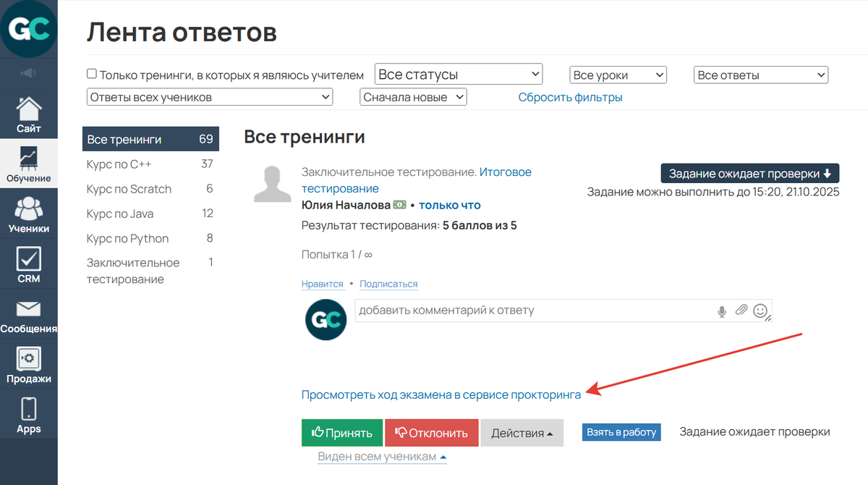
Task: Open the 'Сначала новые' sorting dropdown
Action: tap(413, 96)
